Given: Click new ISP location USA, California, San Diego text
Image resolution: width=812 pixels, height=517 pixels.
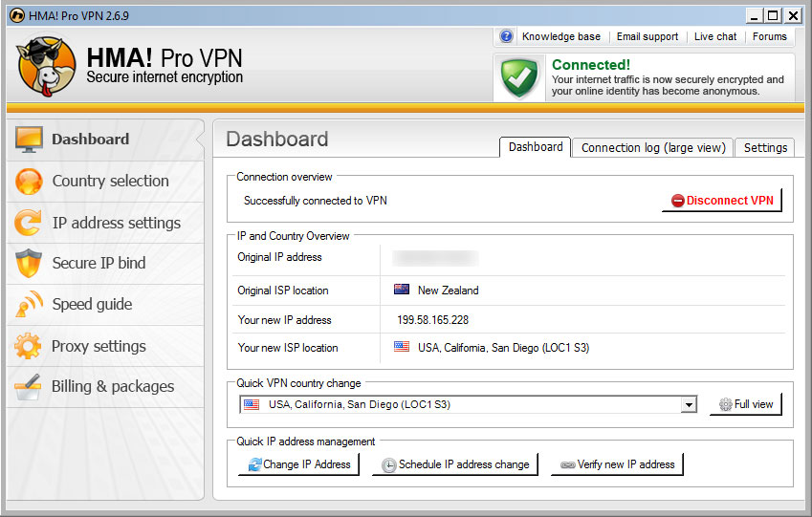Looking at the screenshot, I should pyautogui.click(x=503, y=348).
